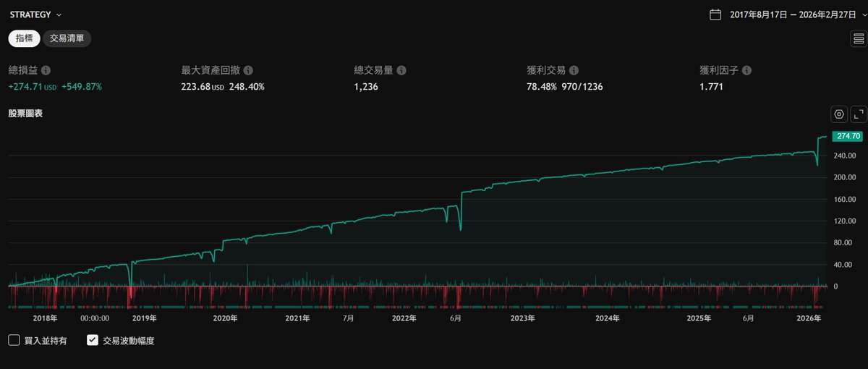The height and width of the screenshot is (369, 868).
Task: Click the 120.00 value axis label
Action: coord(846,221)
